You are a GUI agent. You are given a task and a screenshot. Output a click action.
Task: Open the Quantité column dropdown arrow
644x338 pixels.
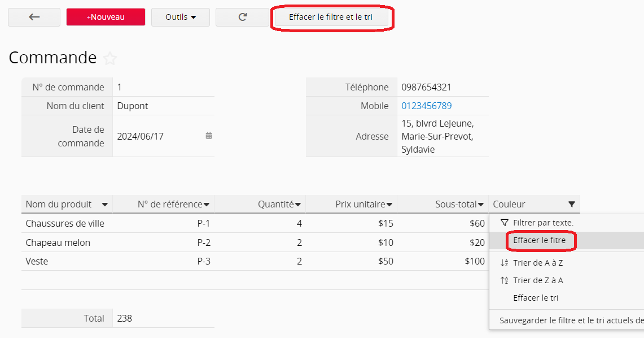(x=298, y=205)
